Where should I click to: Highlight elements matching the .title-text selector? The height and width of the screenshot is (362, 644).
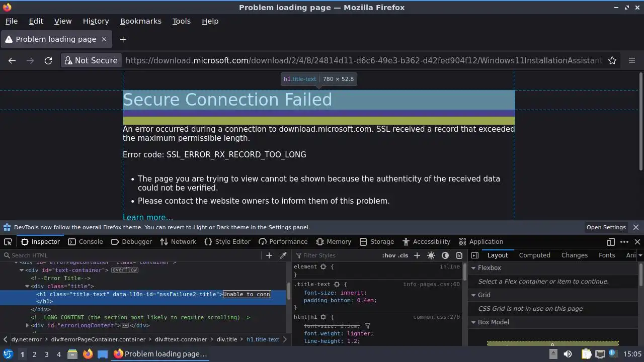click(337, 285)
